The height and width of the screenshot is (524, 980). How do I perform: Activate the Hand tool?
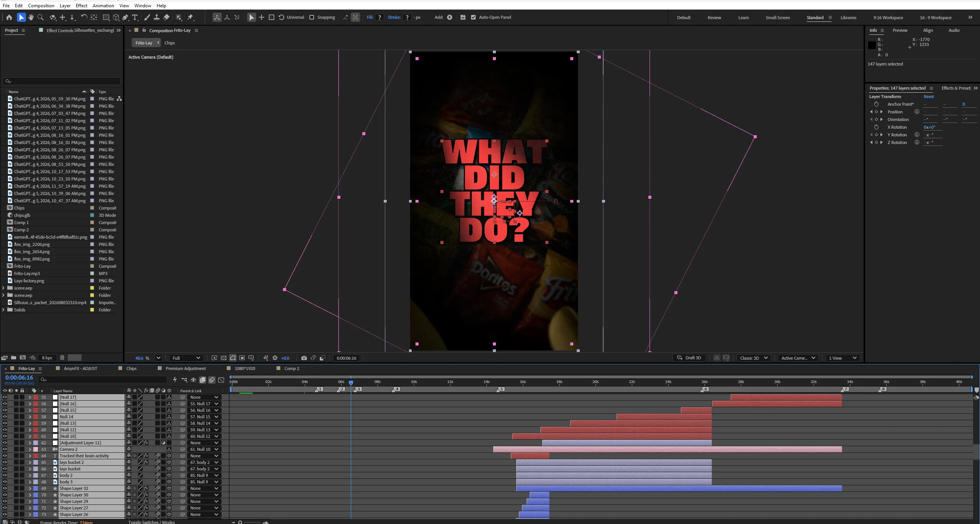pyautogui.click(x=31, y=17)
